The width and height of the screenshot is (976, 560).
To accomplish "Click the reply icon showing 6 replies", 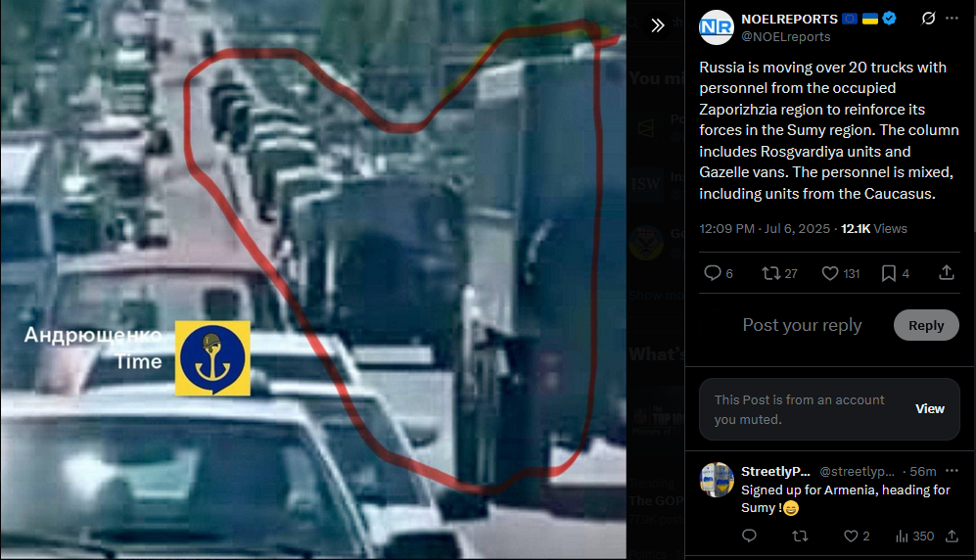I will pos(718,273).
